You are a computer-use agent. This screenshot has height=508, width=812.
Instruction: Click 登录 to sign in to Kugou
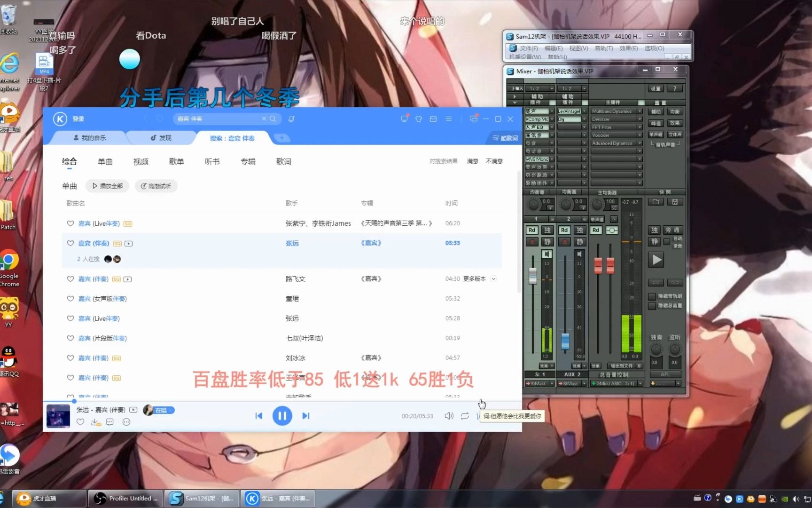78,119
